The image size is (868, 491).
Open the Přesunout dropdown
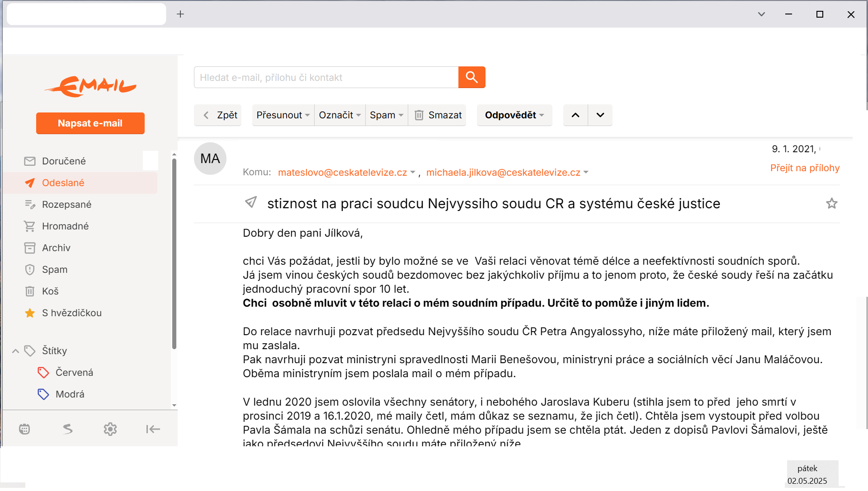[283, 115]
